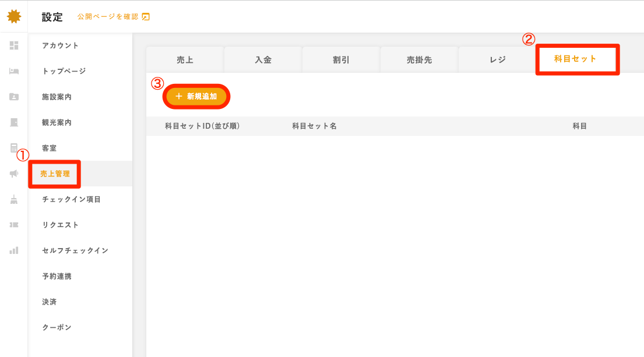
Task: Select リクエスト in settings menu
Action: pos(60,225)
